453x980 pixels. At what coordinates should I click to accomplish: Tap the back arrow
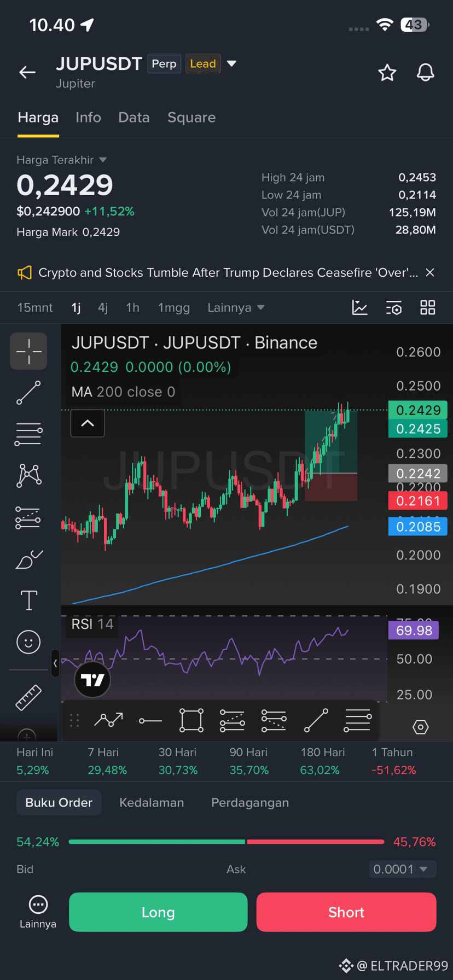coord(27,72)
